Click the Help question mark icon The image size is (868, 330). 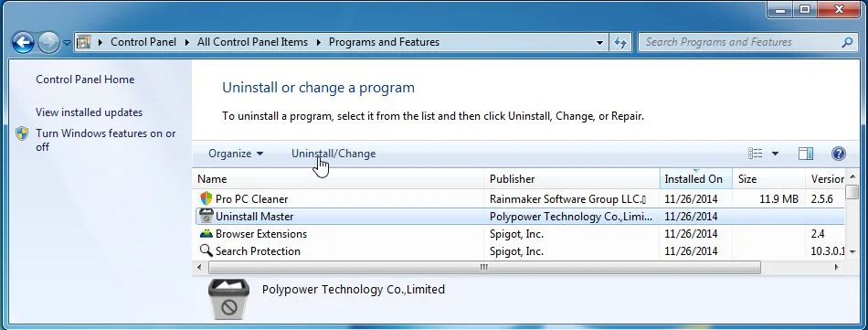[839, 154]
